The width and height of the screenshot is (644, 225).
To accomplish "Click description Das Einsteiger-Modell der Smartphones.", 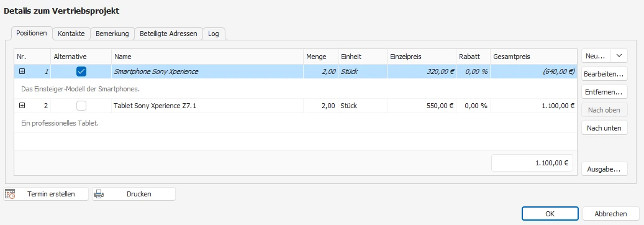I will 81,89.
